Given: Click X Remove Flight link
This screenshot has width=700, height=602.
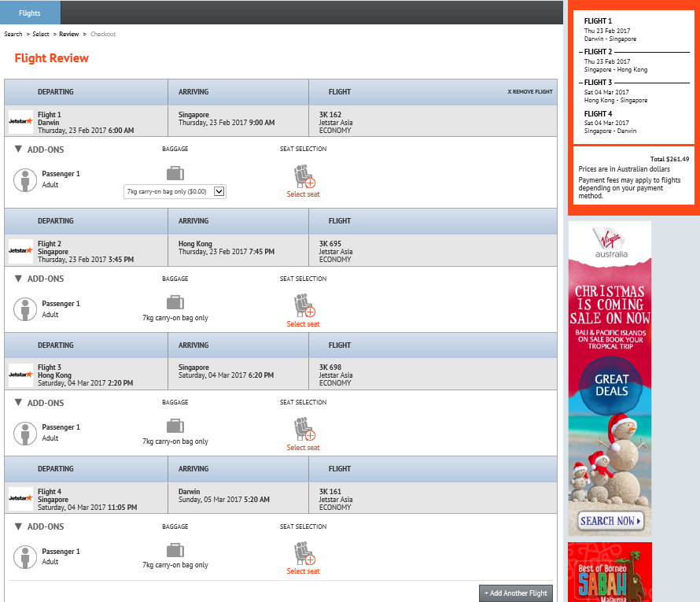Looking at the screenshot, I should pyautogui.click(x=530, y=91).
